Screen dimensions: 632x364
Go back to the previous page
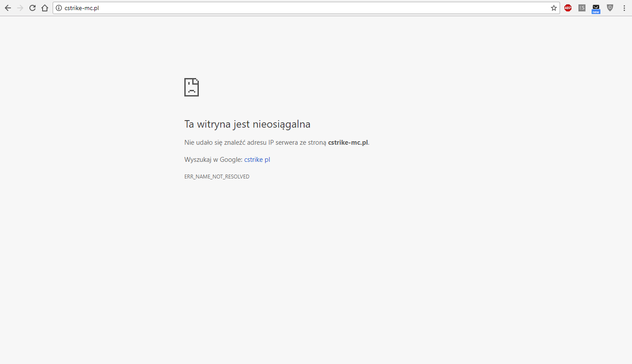coord(8,8)
